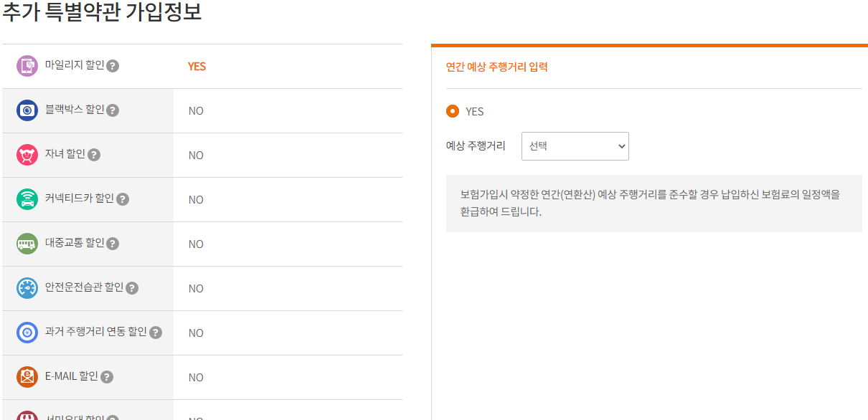Image resolution: width=868 pixels, height=420 pixels.
Task: Click the 커넥티드카 할인 car wifi icon
Action: point(27,199)
